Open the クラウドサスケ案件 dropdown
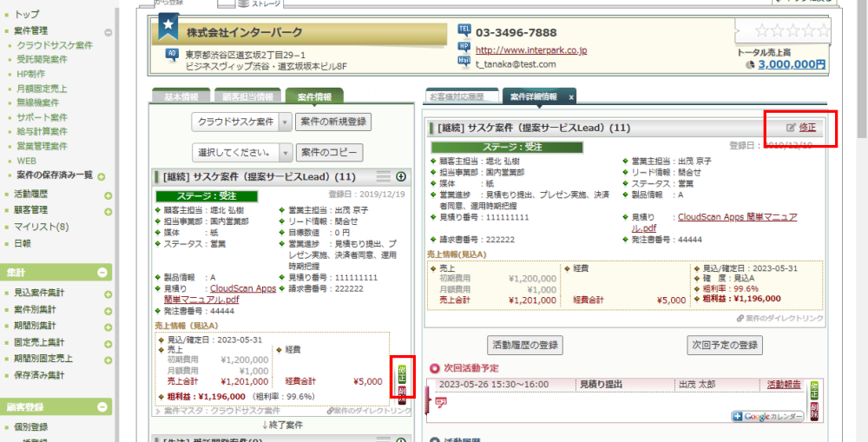868x442 pixels. click(x=286, y=122)
